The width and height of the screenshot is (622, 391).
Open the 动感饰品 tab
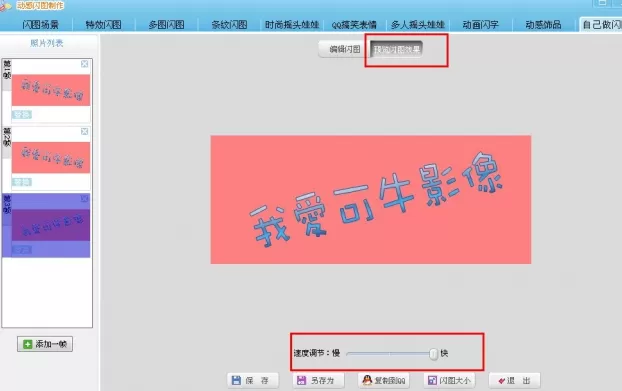543,25
